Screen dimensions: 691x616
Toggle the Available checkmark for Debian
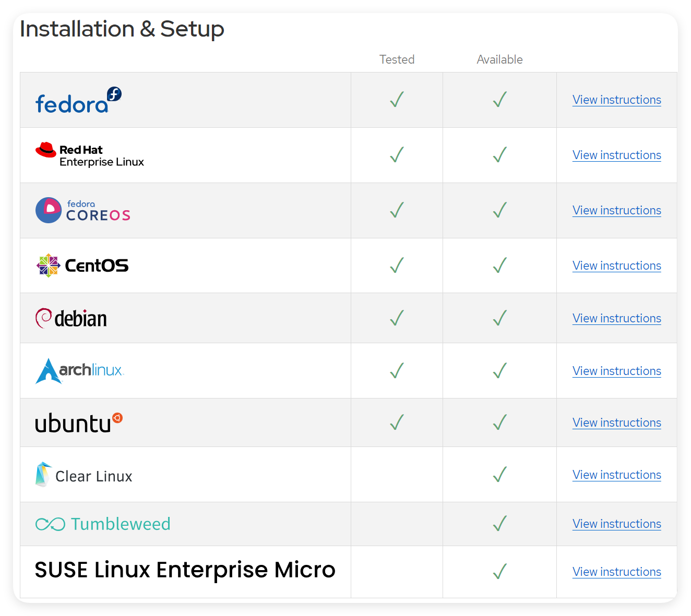tap(499, 318)
